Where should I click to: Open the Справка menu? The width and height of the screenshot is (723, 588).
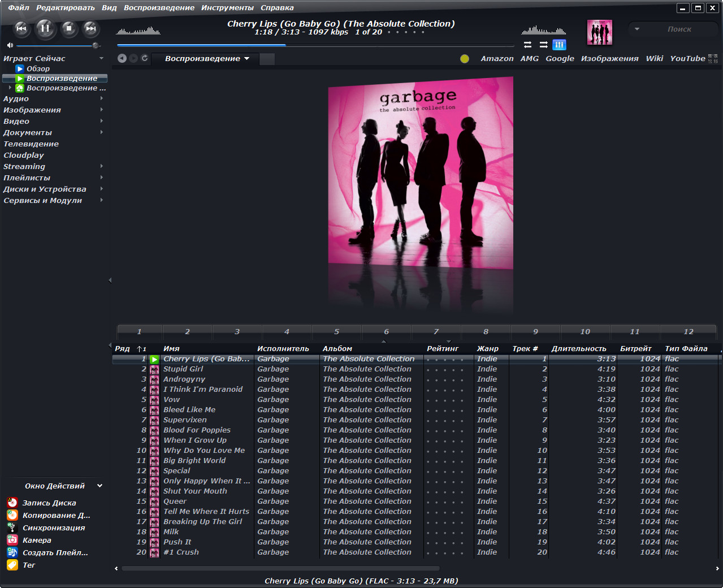click(277, 7)
